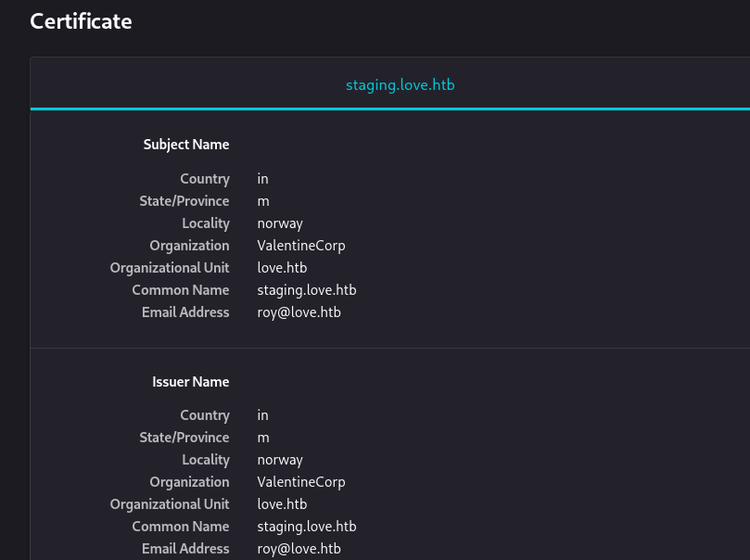This screenshot has height=560, width=750.
Task: Select the staging.love.htb certificate tab
Action: 400,85
